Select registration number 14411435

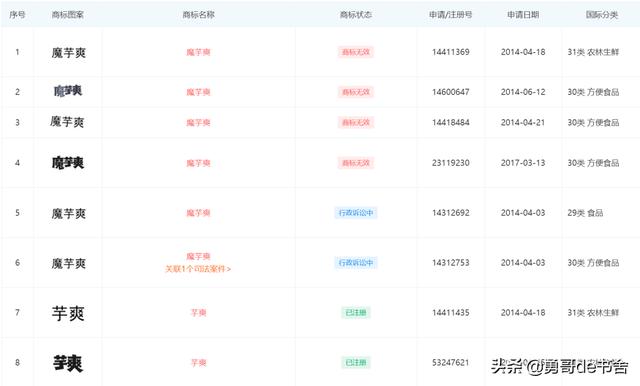[x=451, y=313]
